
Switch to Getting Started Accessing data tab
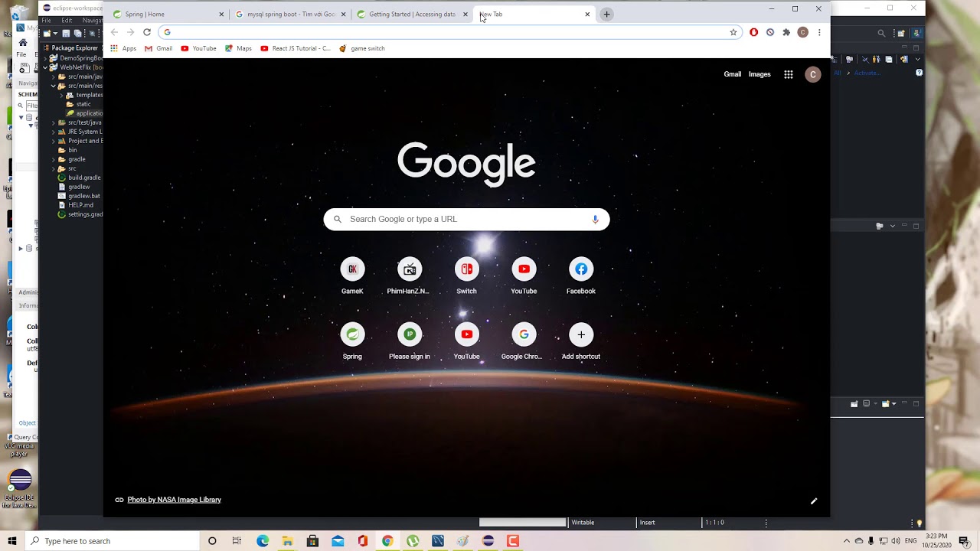[412, 14]
